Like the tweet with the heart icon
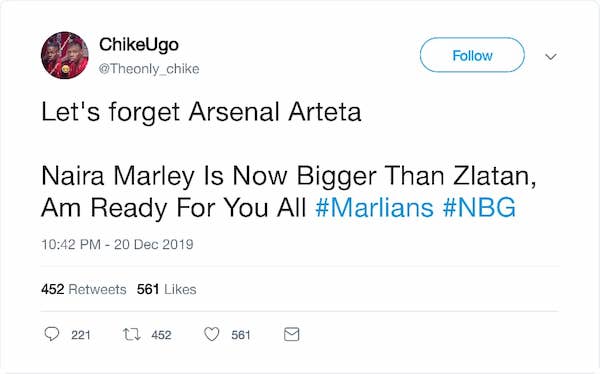This screenshot has width=600, height=374. coord(212,334)
